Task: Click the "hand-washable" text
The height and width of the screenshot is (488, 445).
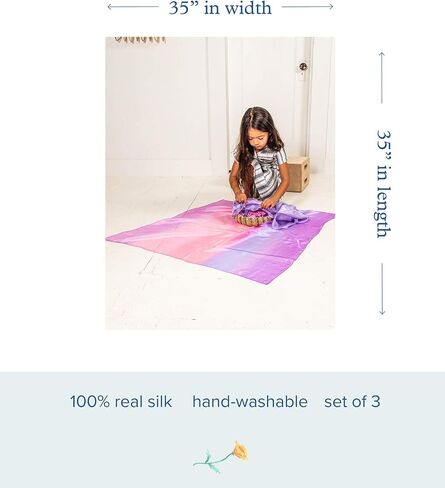Action: pyautogui.click(x=250, y=401)
